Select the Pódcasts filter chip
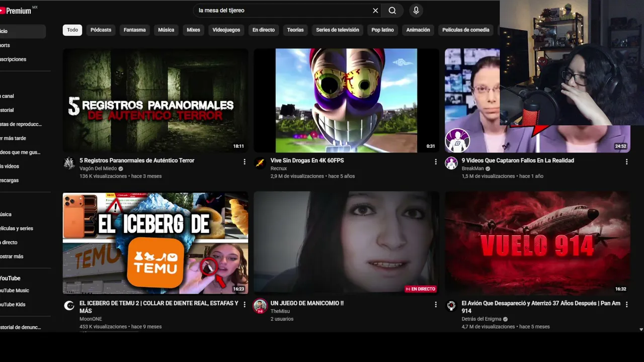The width and height of the screenshot is (644, 362). [101, 30]
